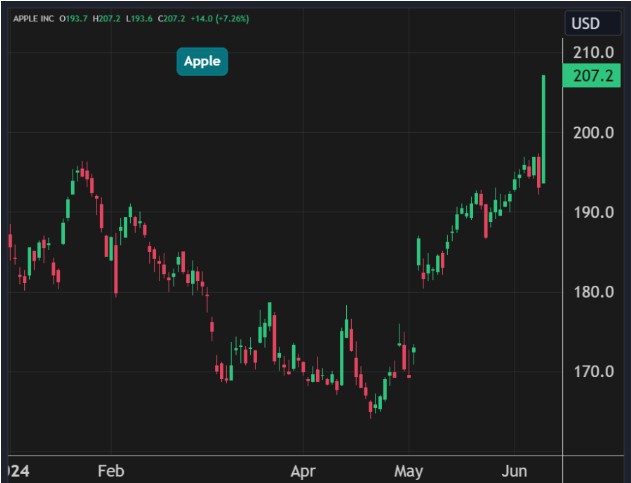Click the USD currency selector

point(593,23)
